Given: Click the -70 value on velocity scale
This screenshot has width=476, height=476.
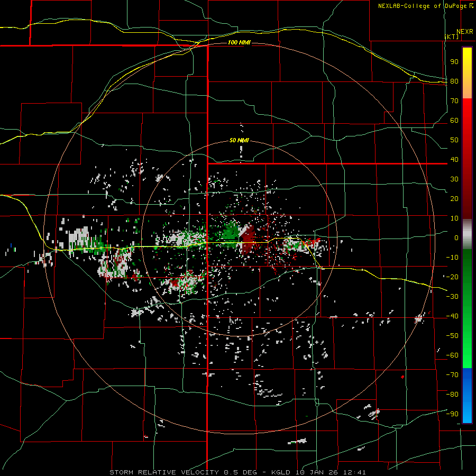Looking at the screenshot, I should pos(452,375).
